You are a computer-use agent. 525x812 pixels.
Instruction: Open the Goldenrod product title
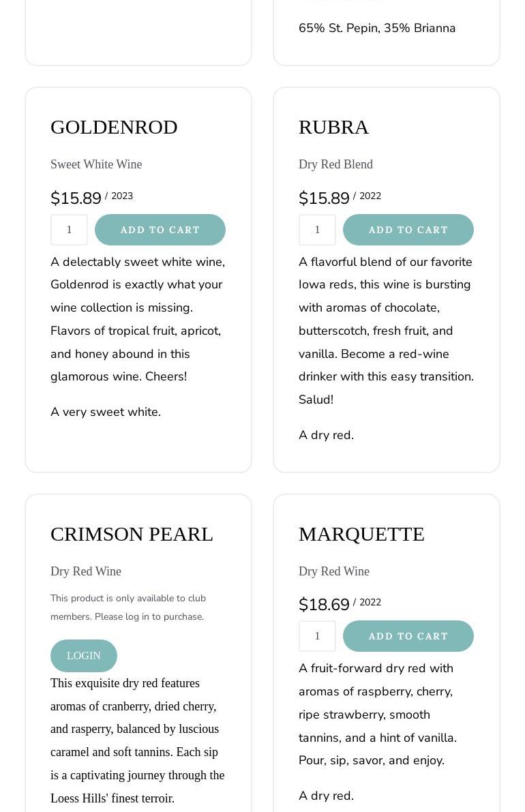pyautogui.click(x=114, y=127)
